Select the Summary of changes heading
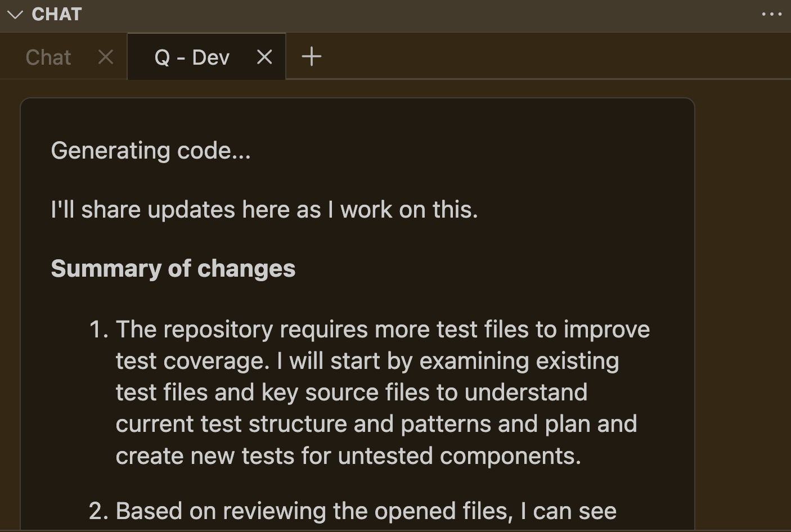The image size is (791, 532). click(x=173, y=268)
